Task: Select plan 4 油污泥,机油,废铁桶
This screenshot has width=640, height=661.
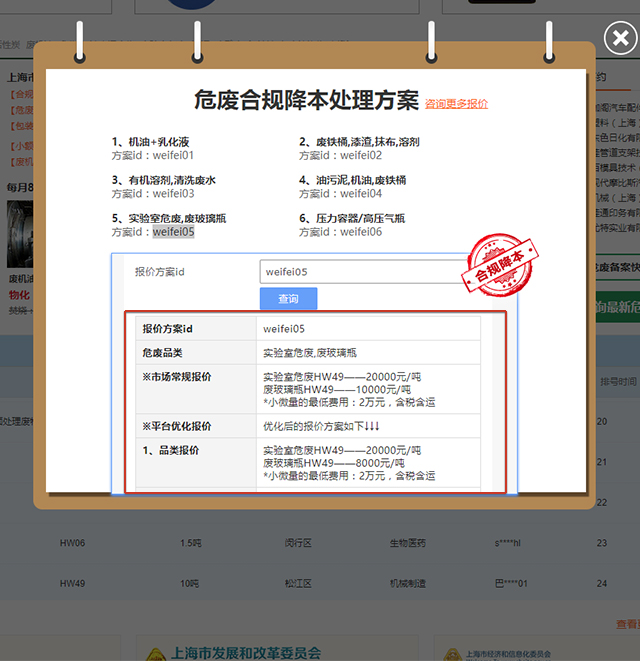Action: [352, 180]
